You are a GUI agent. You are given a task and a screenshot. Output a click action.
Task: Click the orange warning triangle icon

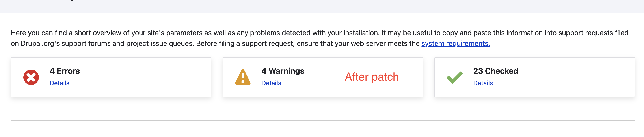tap(243, 77)
